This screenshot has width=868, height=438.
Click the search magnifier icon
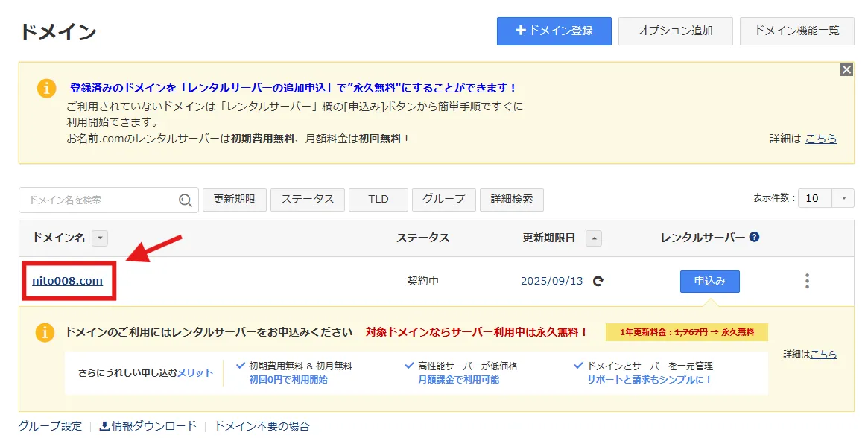click(x=186, y=200)
